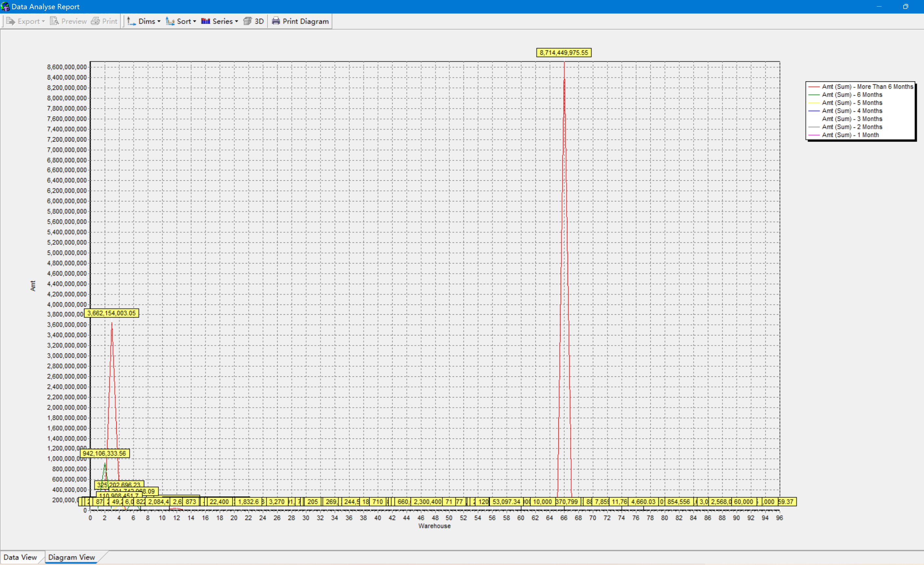
Task: Click y-axis value 5,000,000,000
Action: (67, 253)
